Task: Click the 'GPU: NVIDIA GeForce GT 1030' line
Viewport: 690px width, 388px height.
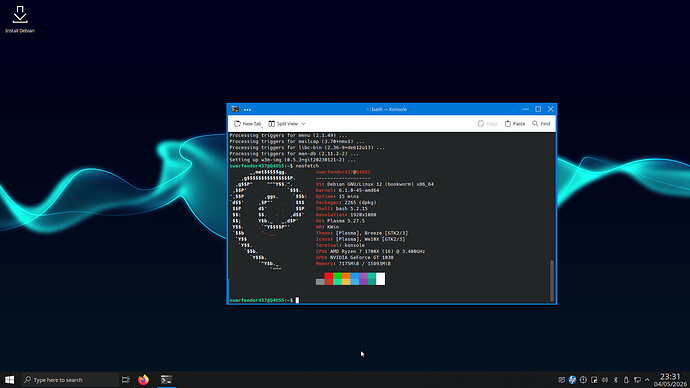Action: 355,258
